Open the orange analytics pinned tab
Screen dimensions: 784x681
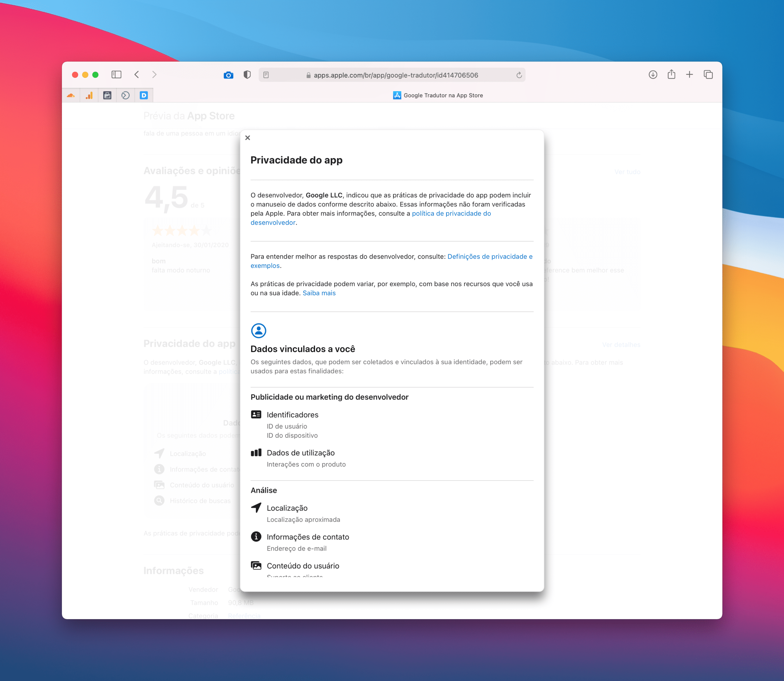coord(89,95)
